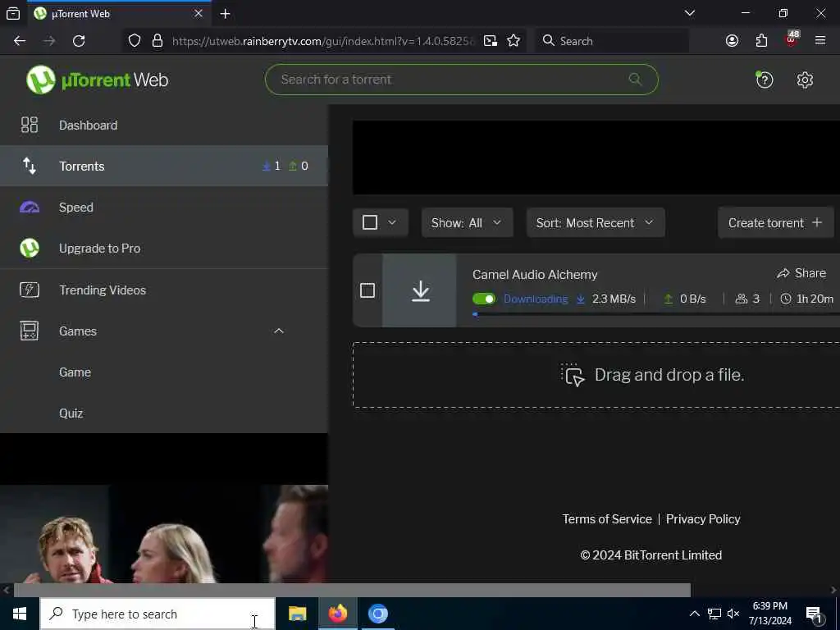Open the Privacy Policy link
Screen dimensions: 840x630
(703, 518)
